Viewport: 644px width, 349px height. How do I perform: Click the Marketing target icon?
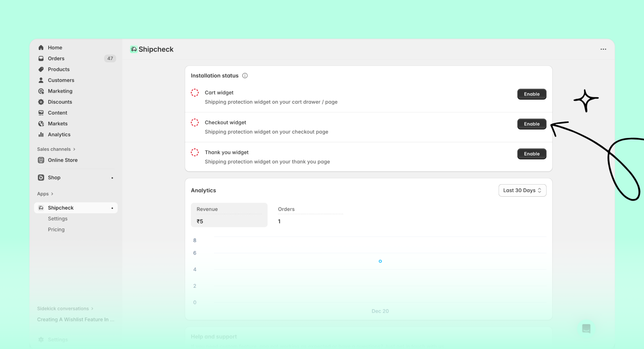(41, 91)
